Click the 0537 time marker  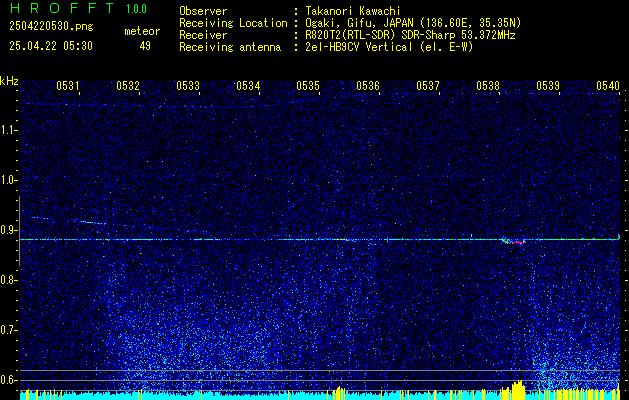coord(428,85)
